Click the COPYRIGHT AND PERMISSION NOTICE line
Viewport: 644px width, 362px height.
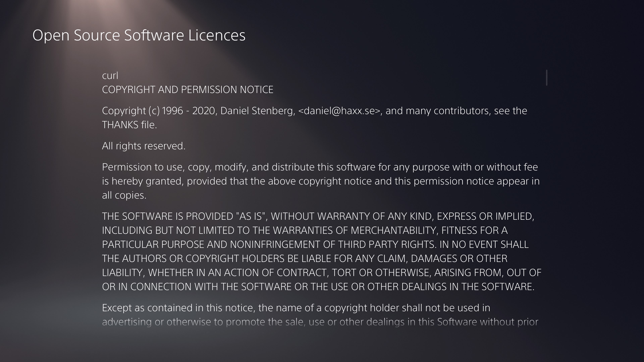click(x=188, y=89)
